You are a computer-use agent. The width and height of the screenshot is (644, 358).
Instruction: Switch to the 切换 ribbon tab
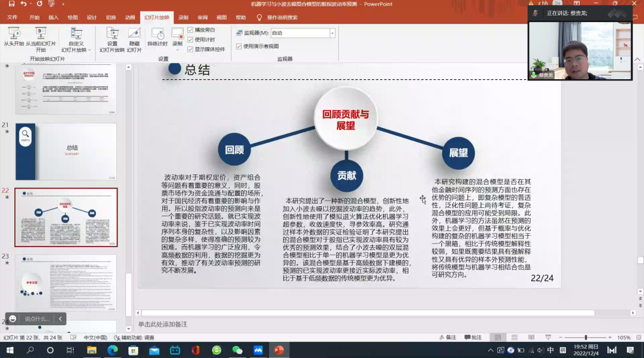pos(111,17)
